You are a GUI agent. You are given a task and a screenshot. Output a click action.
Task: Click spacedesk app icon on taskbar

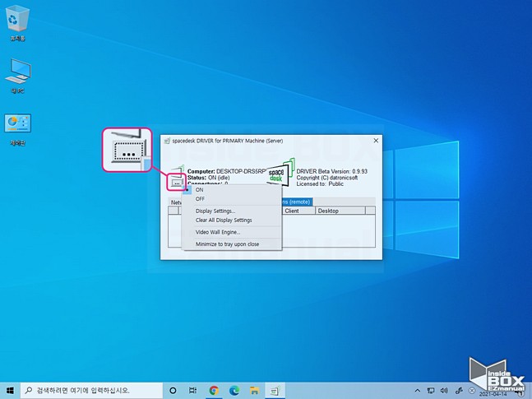coord(275,391)
